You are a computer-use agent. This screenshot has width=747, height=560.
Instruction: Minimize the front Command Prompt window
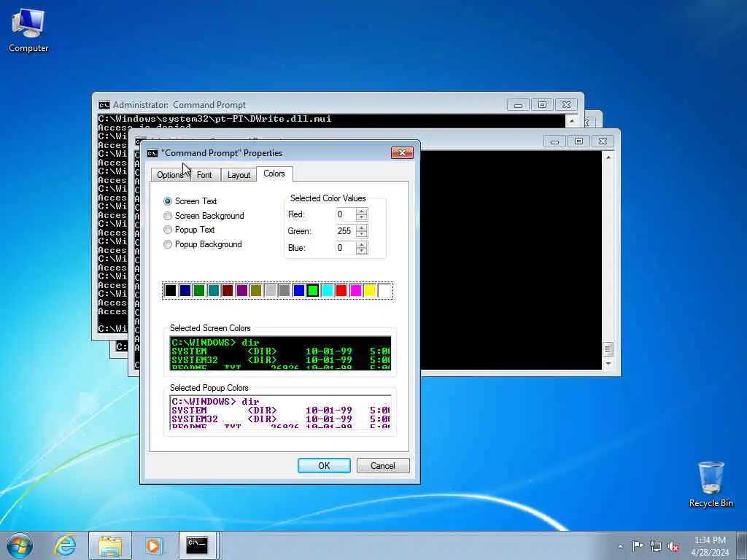[x=554, y=141]
